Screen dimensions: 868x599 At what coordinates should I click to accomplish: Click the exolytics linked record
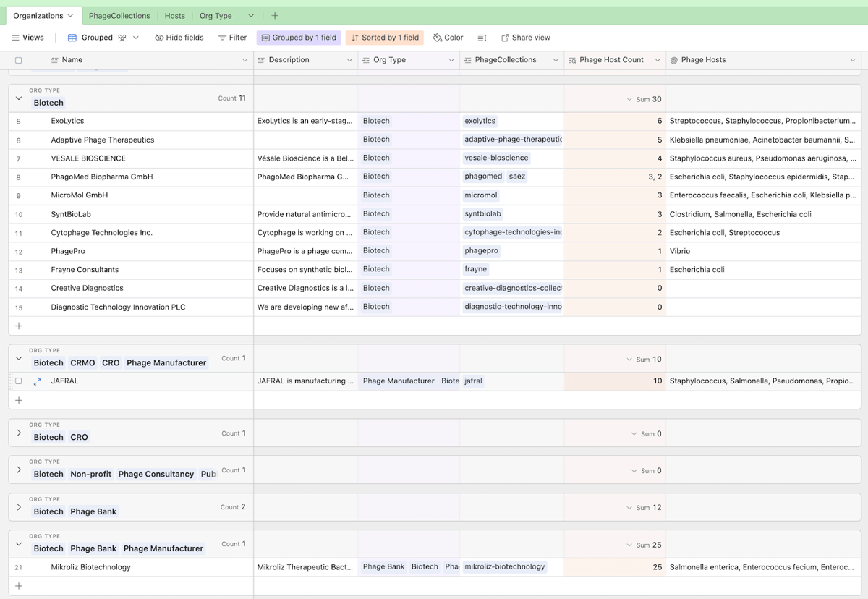(480, 121)
